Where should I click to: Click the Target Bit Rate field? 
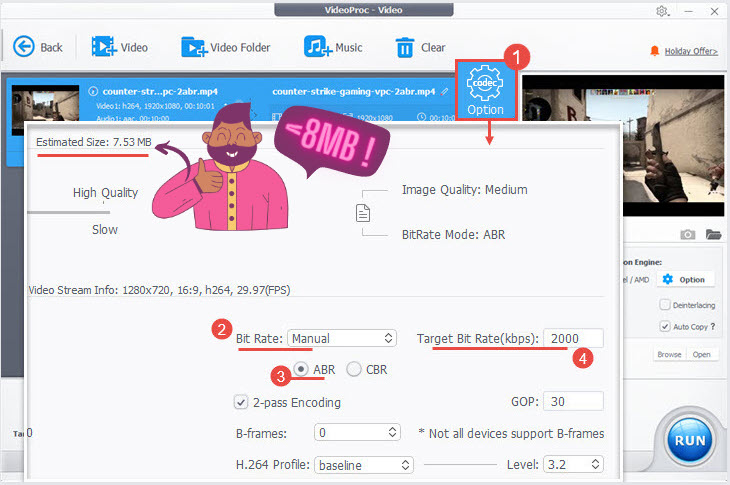(x=574, y=338)
